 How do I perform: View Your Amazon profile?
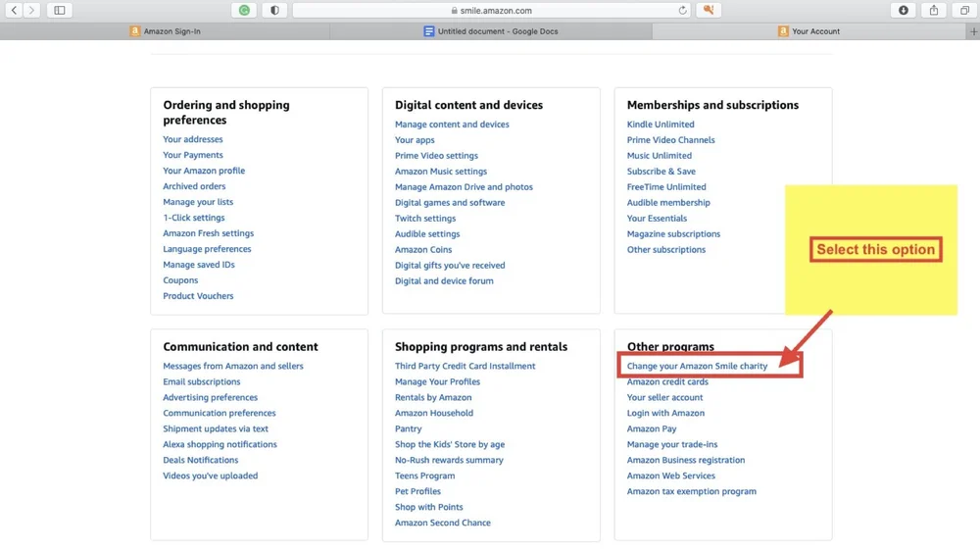click(204, 171)
